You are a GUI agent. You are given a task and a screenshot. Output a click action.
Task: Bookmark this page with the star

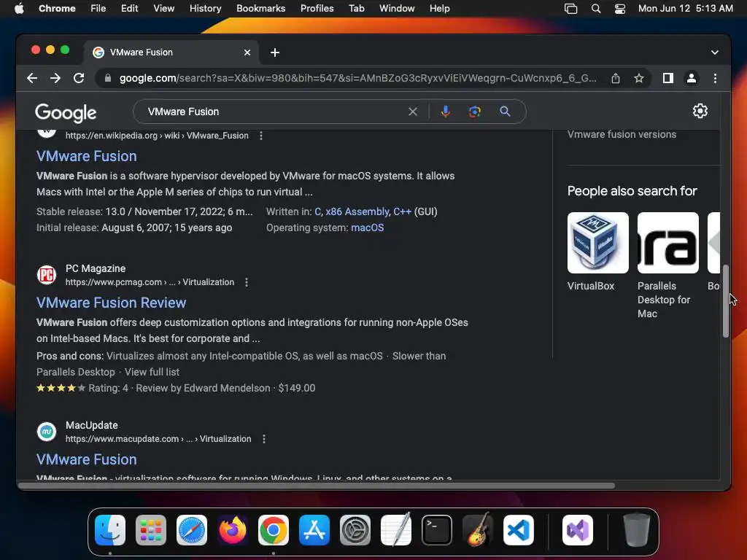(x=639, y=78)
